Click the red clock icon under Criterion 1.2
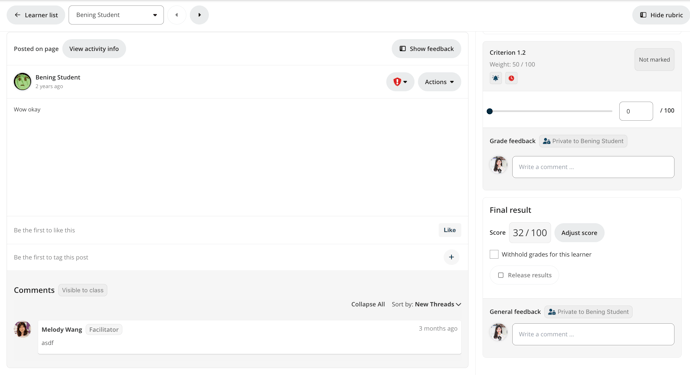This screenshot has width=690, height=383. click(x=511, y=78)
